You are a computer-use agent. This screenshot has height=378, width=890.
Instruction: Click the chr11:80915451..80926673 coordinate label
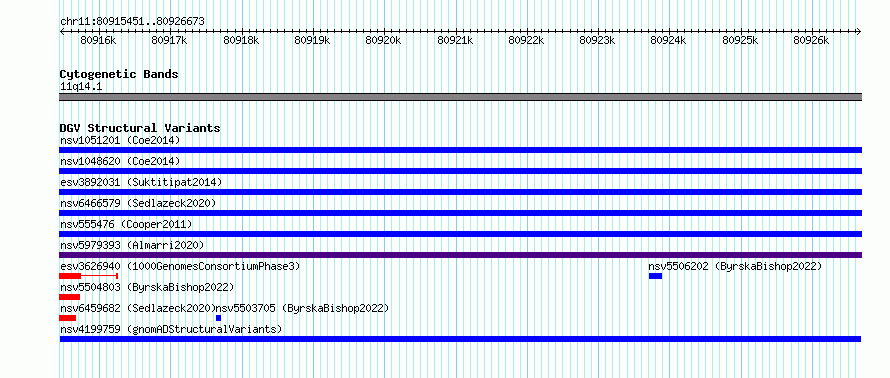(132, 22)
